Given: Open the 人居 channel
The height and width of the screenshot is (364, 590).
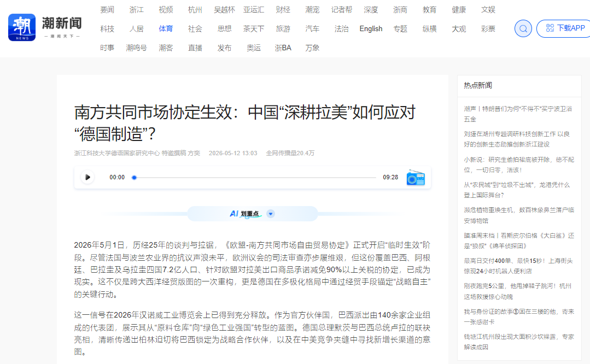Looking at the screenshot, I should coord(137,29).
